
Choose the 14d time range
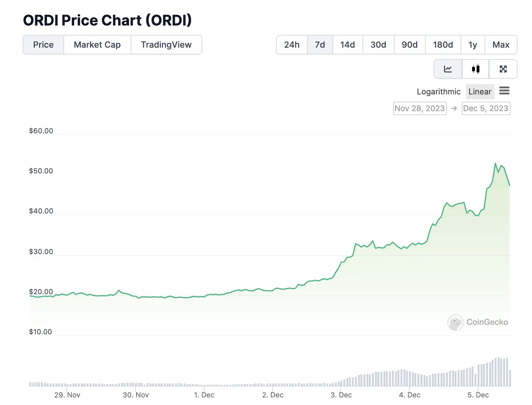[348, 45]
